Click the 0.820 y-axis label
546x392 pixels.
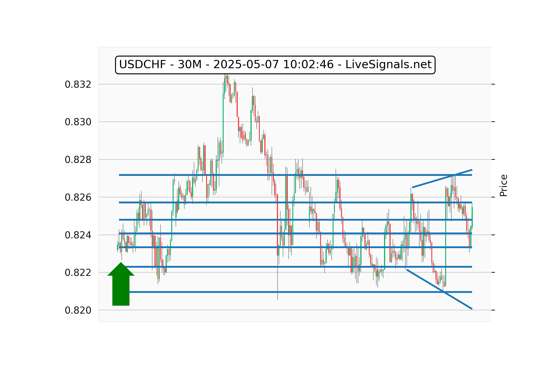click(x=78, y=310)
